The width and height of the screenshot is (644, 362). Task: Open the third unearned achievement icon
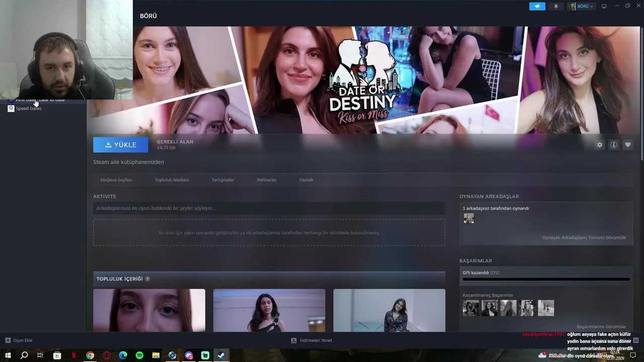pos(509,308)
